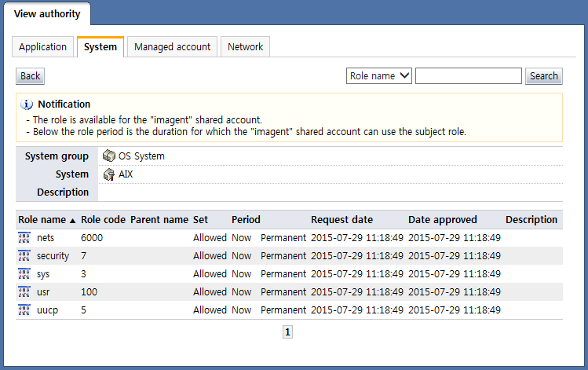Click the View authority title tab
The image size is (588, 370).
(46, 13)
